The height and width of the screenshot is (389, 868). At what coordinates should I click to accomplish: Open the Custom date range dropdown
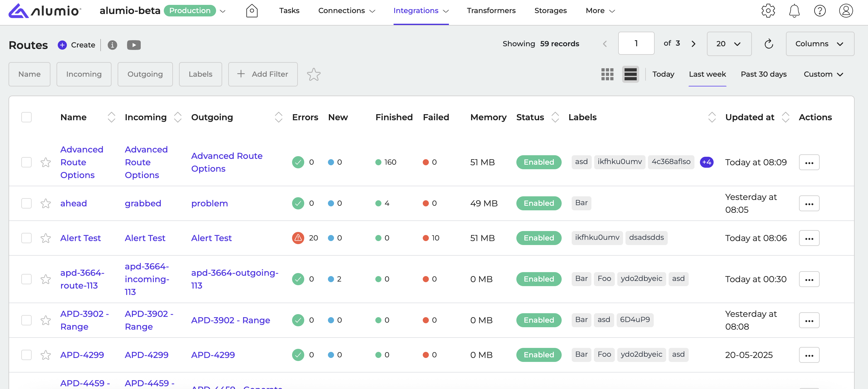(x=823, y=74)
